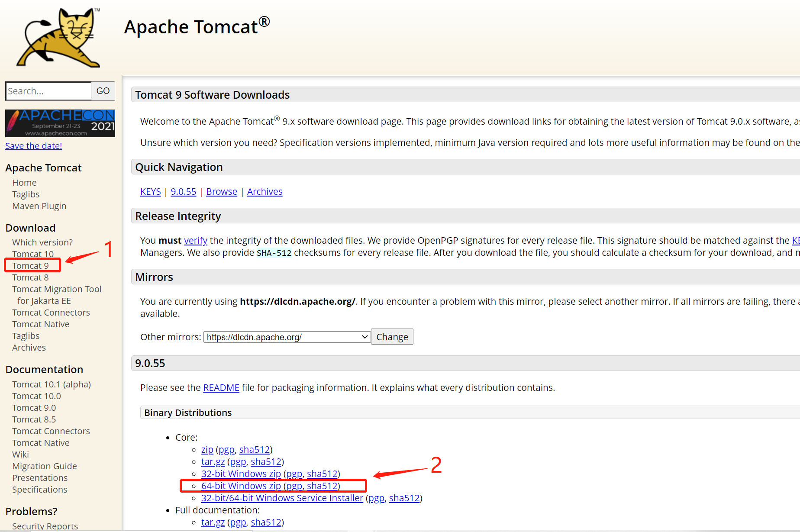Click Archives in Quick Navigation
The image size is (800, 532).
click(x=265, y=192)
